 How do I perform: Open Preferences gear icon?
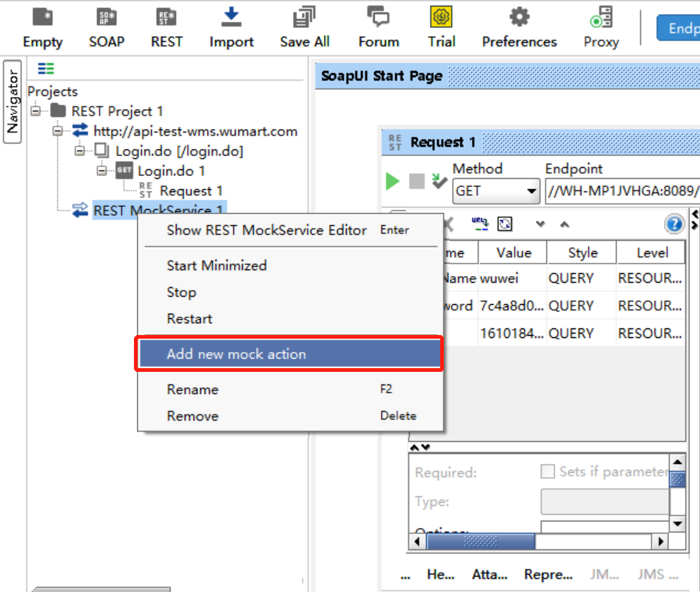pos(519,28)
